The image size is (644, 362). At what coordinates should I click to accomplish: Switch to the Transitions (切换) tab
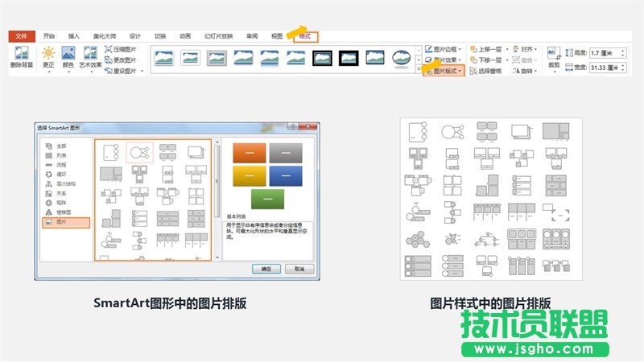point(159,36)
